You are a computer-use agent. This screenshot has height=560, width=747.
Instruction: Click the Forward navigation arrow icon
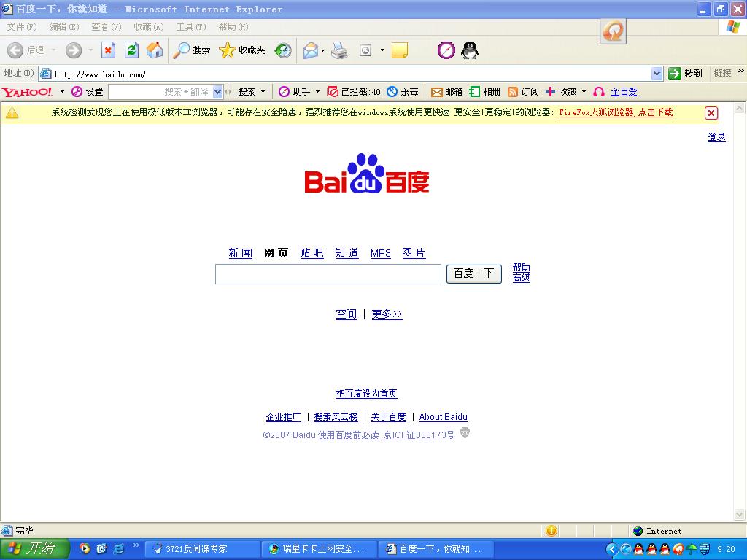tap(74, 50)
